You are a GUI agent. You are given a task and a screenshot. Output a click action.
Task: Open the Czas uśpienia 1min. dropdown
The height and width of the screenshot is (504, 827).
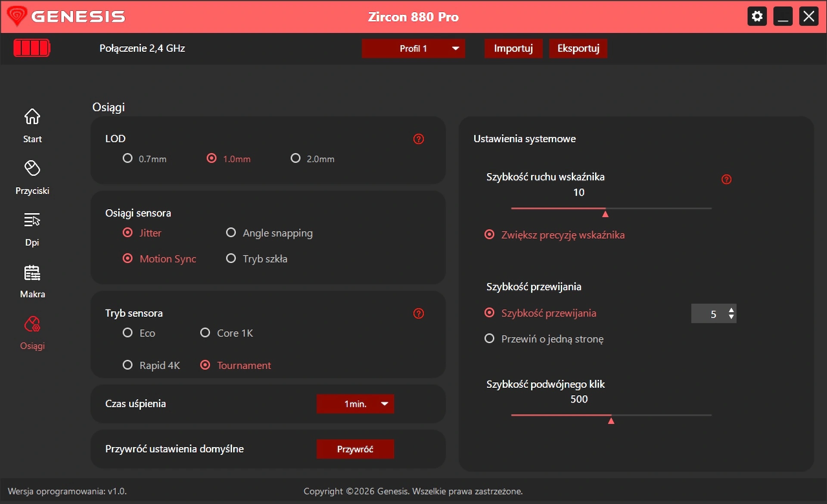click(x=355, y=404)
